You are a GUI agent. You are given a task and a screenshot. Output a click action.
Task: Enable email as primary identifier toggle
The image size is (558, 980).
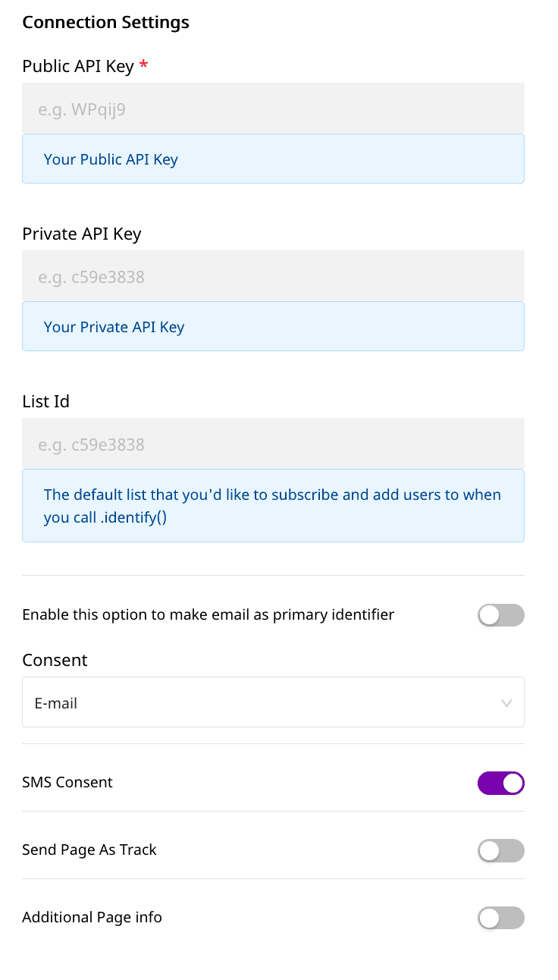pos(500,615)
